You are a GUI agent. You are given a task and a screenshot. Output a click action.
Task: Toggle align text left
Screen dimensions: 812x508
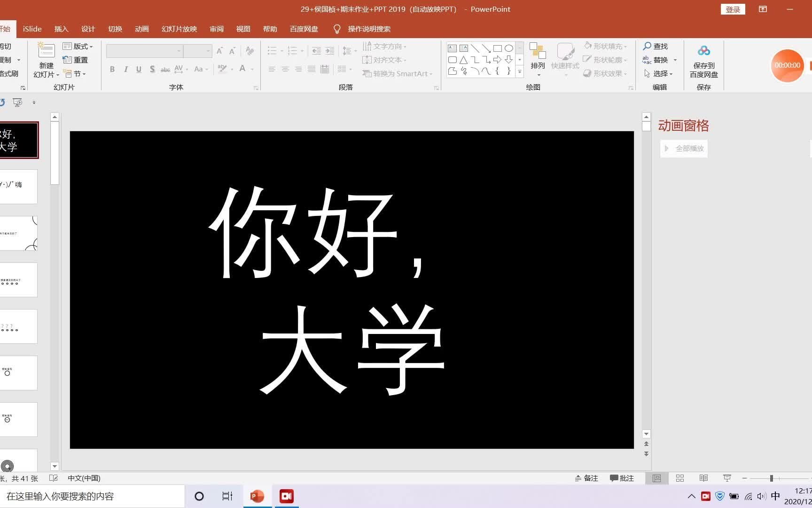(272, 69)
